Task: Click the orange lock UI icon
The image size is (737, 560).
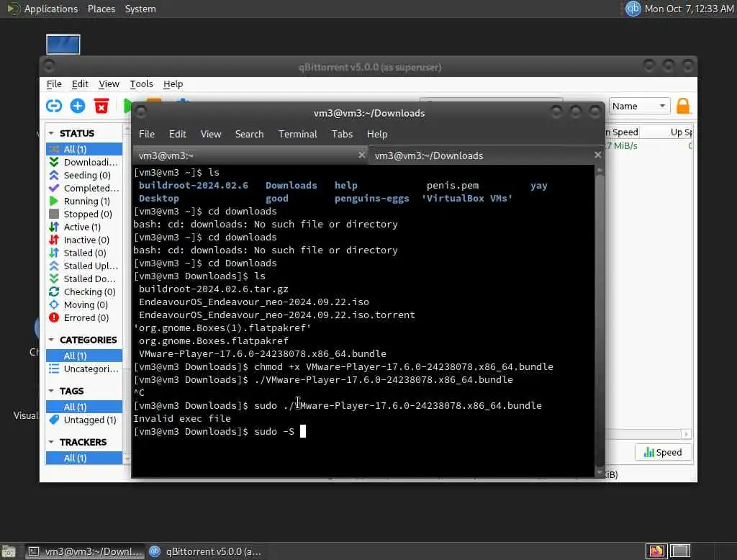Action: pyautogui.click(x=683, y=107)
